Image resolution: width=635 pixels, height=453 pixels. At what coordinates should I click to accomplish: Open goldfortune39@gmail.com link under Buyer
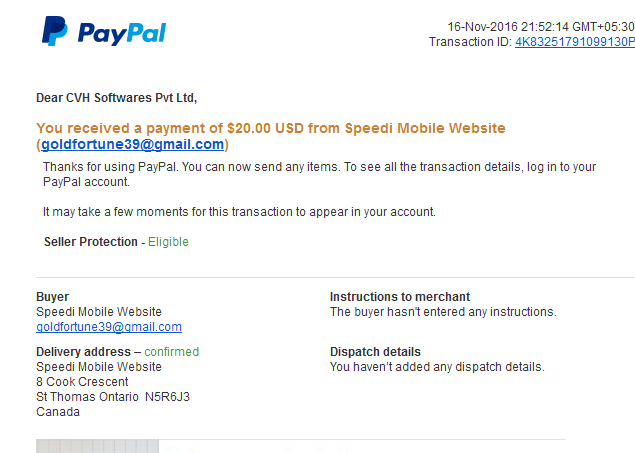(109, 327)
